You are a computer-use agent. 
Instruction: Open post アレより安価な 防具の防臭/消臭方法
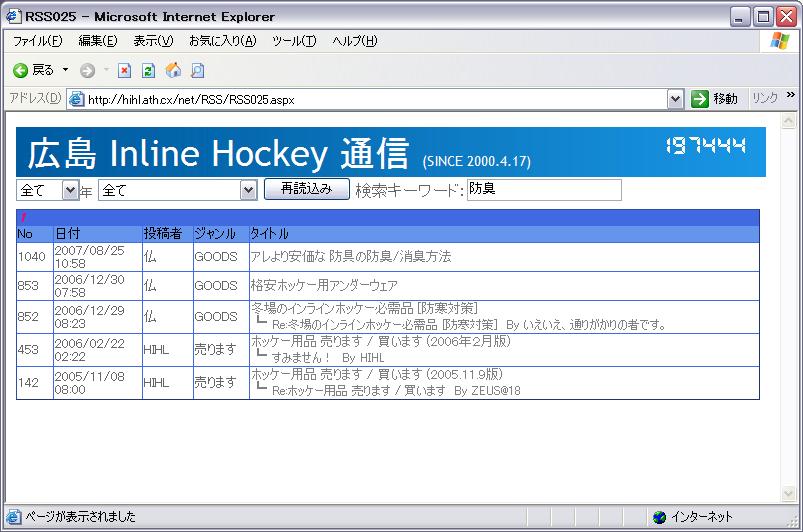(x=351, y=257)
